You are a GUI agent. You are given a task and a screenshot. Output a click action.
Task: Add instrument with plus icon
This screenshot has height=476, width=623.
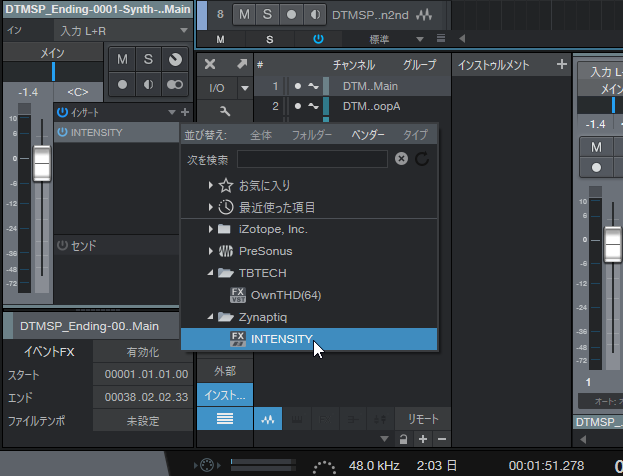tap(561, 64)
